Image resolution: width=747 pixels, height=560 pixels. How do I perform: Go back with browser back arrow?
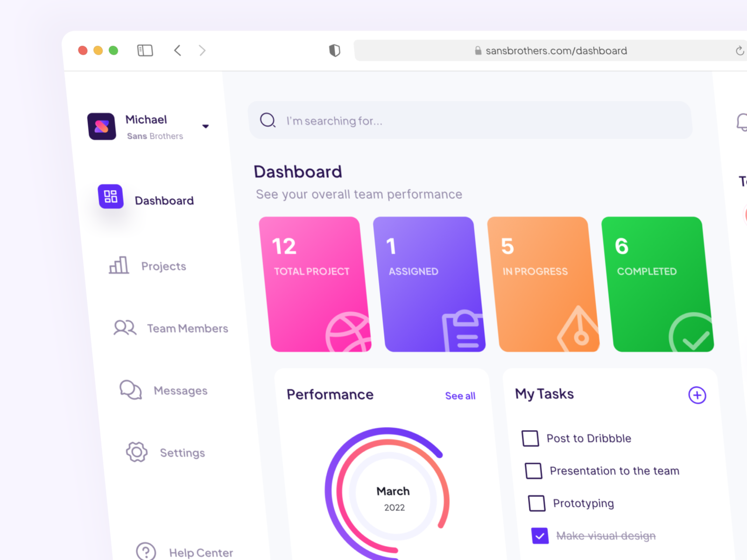click(x=177, y=50)
